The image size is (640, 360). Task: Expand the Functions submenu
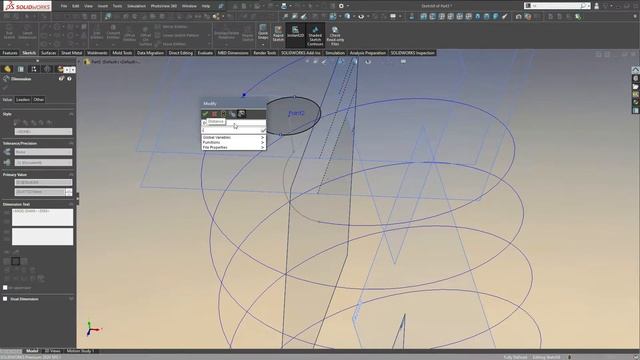(233, 142)
